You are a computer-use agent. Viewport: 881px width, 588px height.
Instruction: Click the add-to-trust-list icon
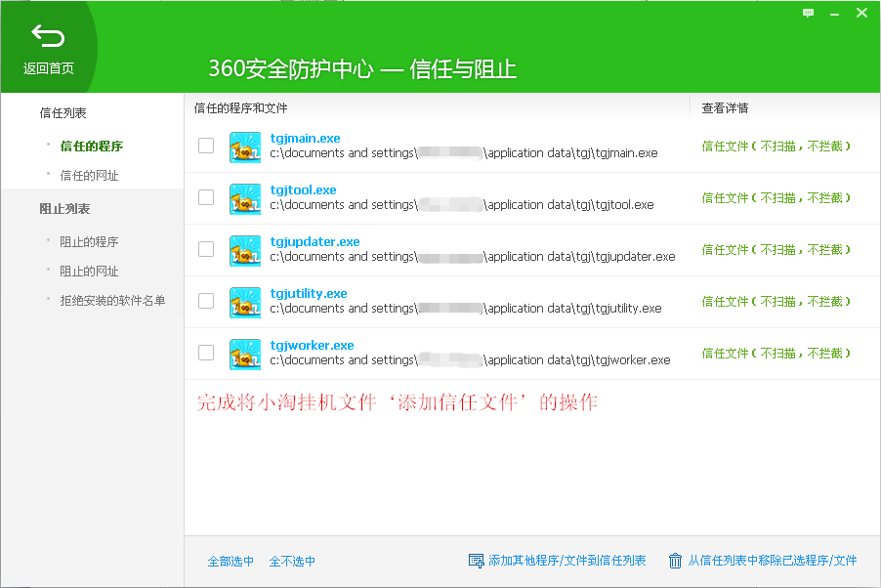[476, 561]
